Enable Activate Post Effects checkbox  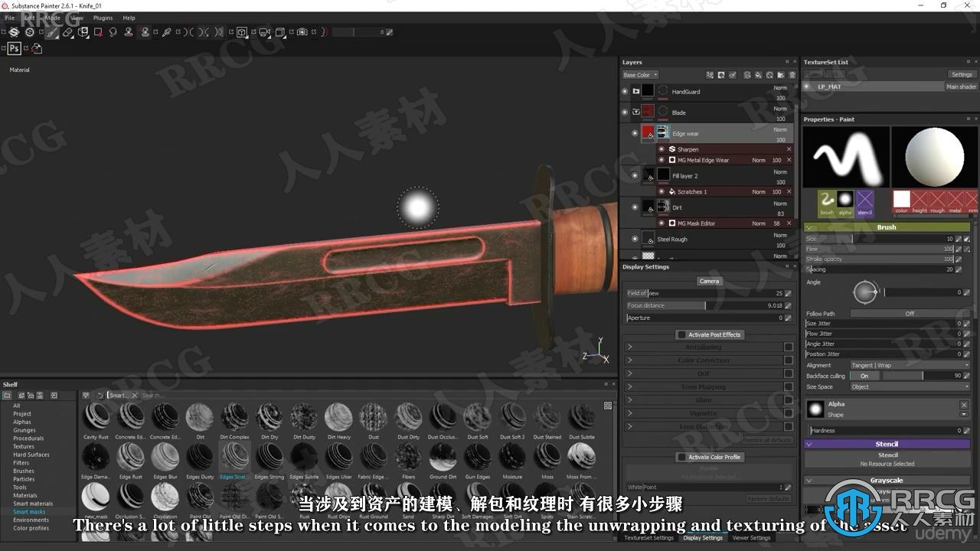(681, 334)
